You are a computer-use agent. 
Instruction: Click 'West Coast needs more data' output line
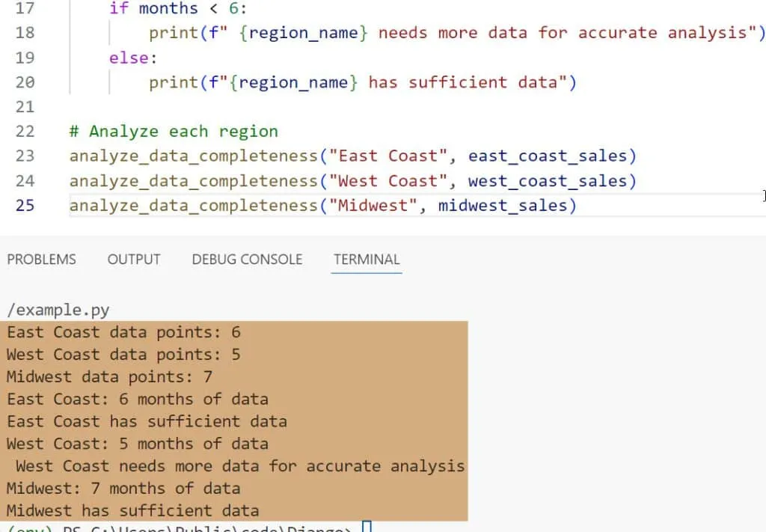(239, 466)
